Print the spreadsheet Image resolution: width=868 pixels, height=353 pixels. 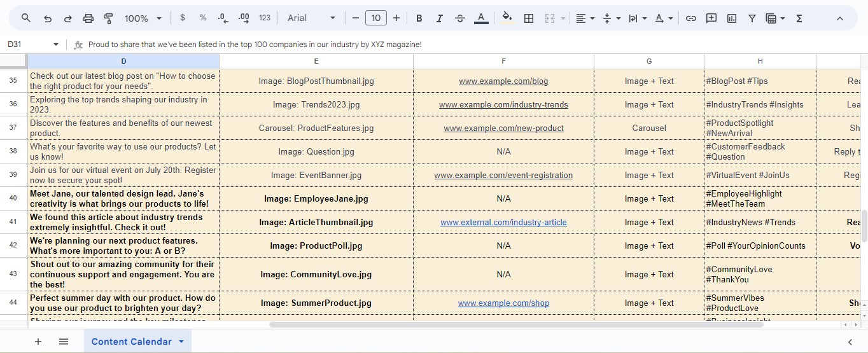(88, 18)
